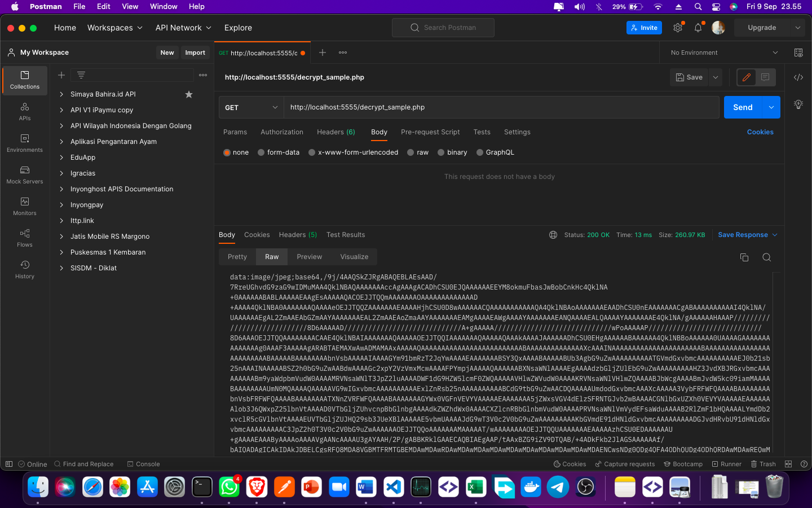Expand the SISDM - Diklat collection
The height and width of the screenshot is (508, 812).
(x=61, y=268)
